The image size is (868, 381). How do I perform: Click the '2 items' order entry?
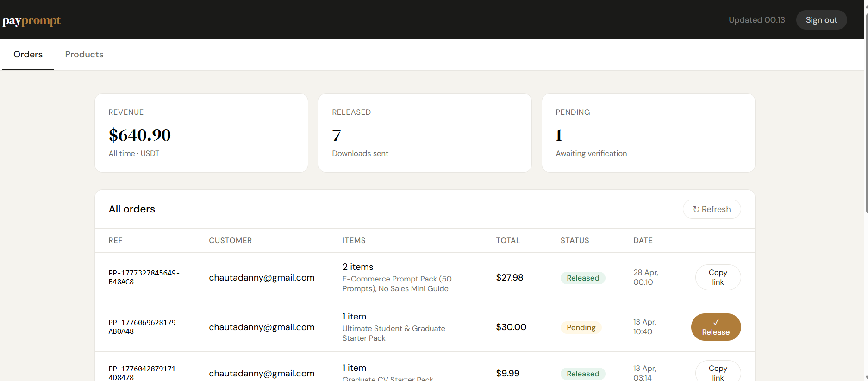pos(358,267)
